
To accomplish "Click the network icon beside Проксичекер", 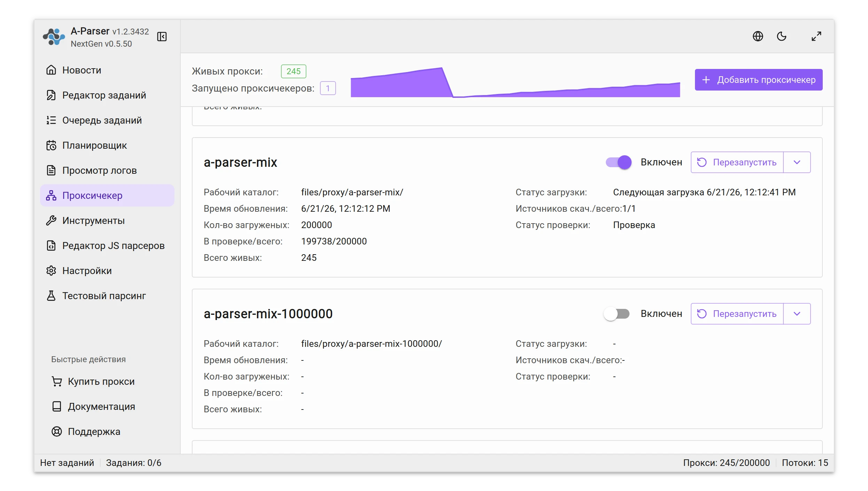I will point(51,195).
